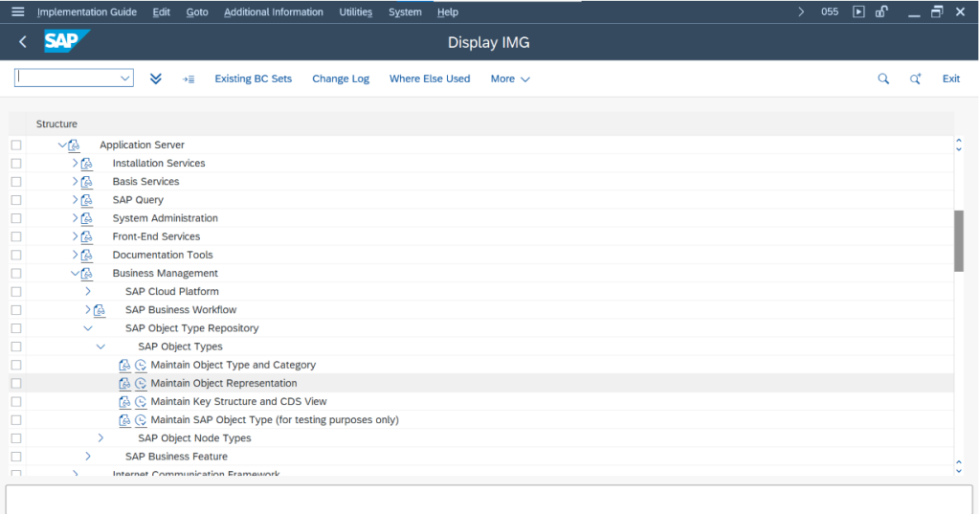The image size is (980, 514).
Task: Open documentation for Maintain Key Structure and CDS View
Action: pyautogui.click(x=125, y=401)
